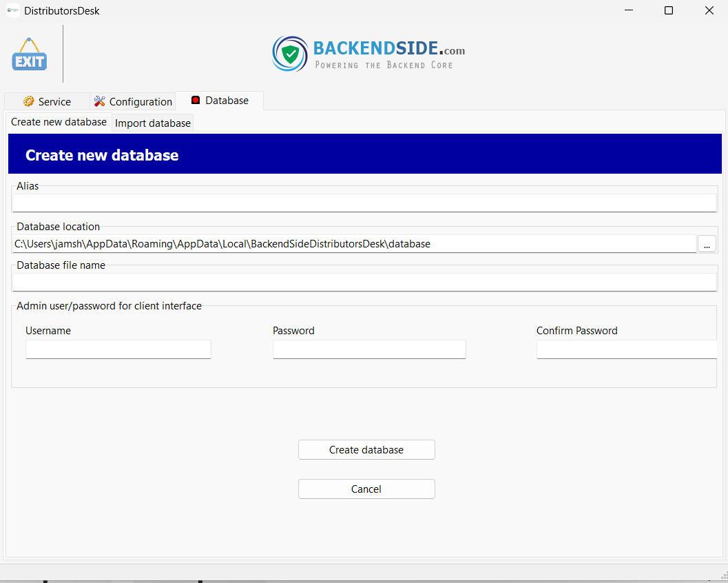Click the Database location path field
The height and width of the screenshot is (583, 728).
[354, 244]
